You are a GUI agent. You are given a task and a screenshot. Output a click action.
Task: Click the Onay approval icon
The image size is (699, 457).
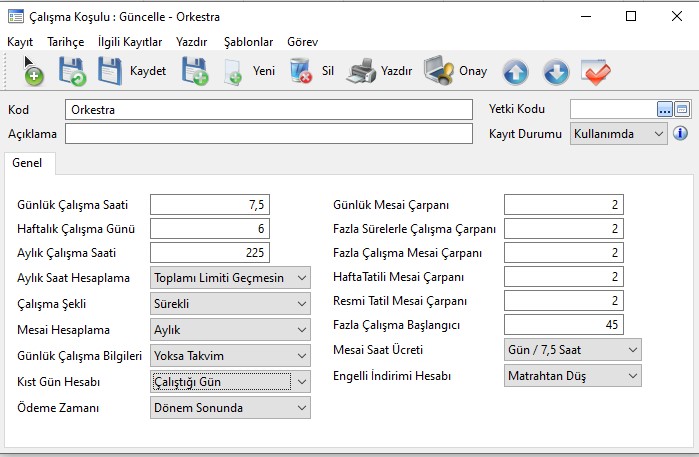coord(438,71)
